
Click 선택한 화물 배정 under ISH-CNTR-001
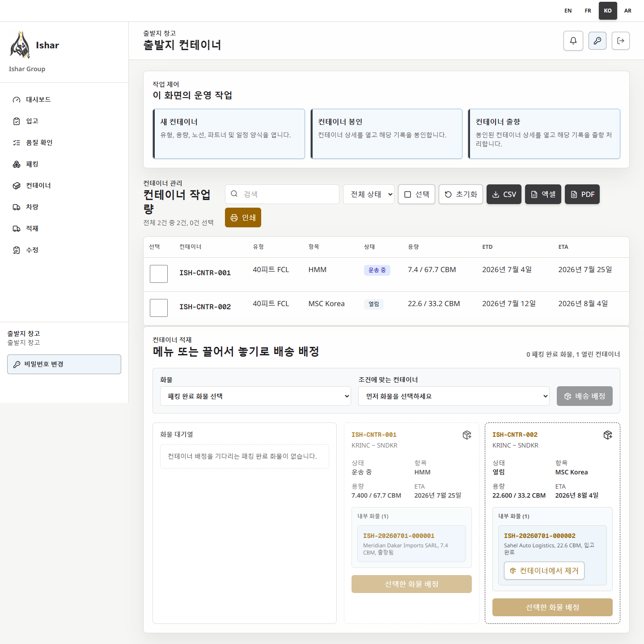pyautogui.click(x=411, y=584)
